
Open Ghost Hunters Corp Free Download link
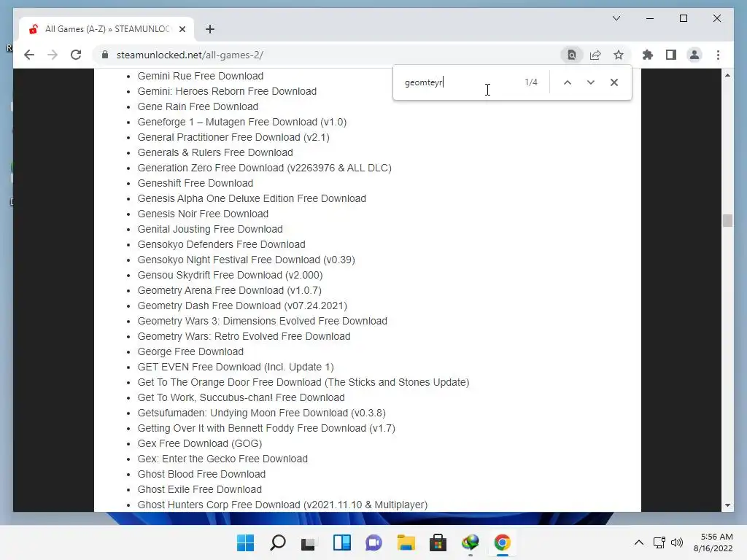(x=282, y=505)
